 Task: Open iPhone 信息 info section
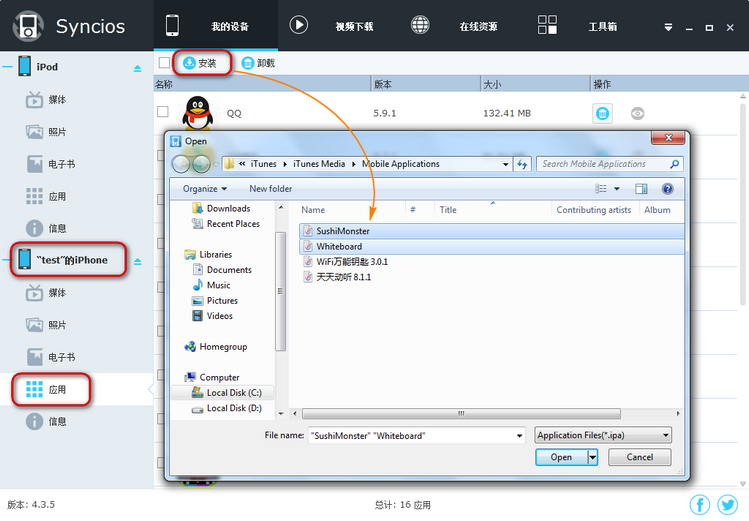46,421
